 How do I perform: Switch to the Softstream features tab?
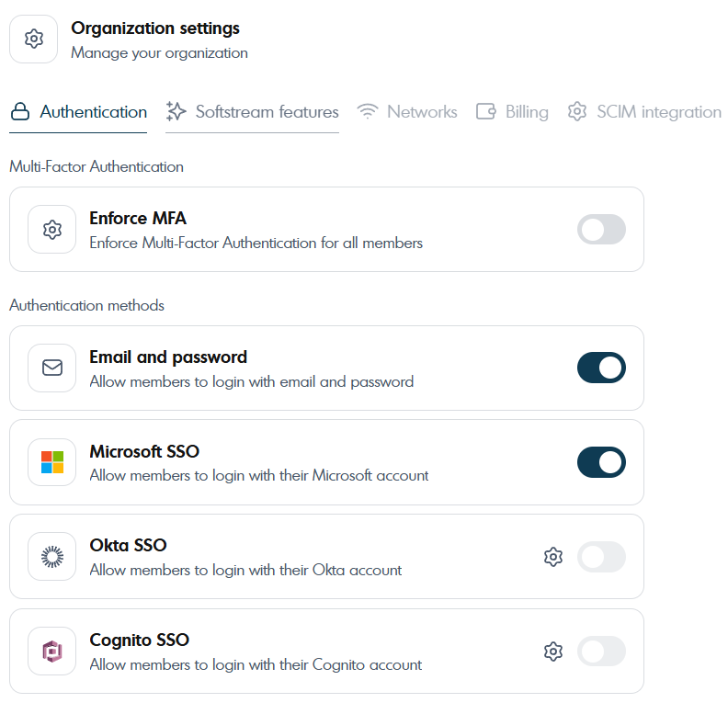click(x=253, y=112)
